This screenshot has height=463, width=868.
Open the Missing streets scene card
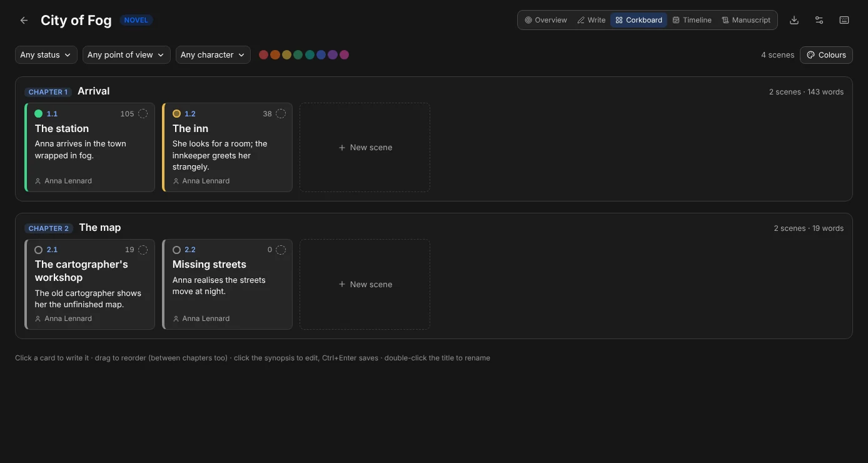click(x=228, y=284)
